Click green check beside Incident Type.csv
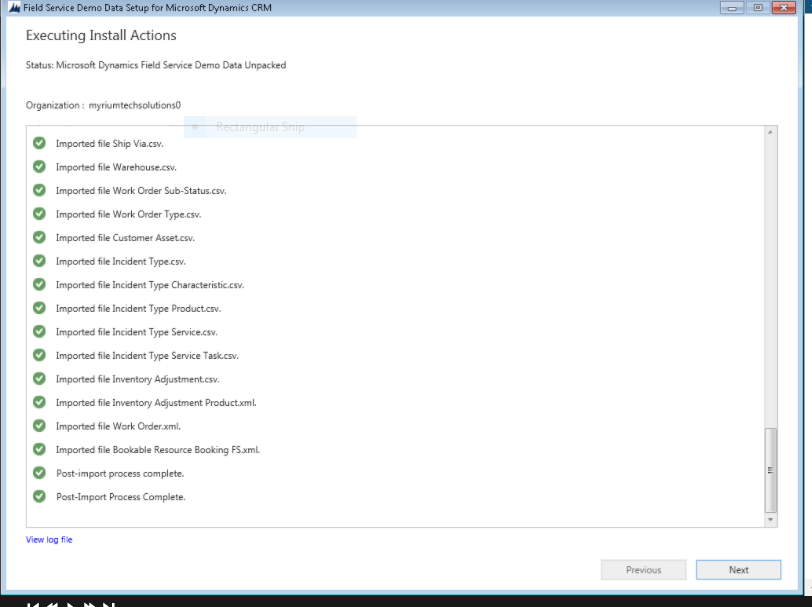This screenshot has width=812, height=607. coord(39,261)
